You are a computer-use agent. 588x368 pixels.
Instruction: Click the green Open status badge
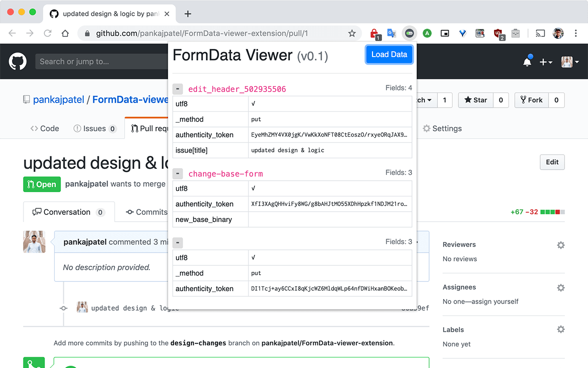pyautogui.click(x=42, y=184)
